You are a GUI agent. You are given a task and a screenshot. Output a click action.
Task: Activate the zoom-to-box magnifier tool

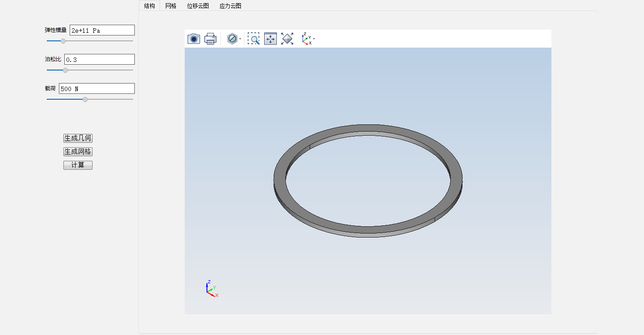[253, 39]
